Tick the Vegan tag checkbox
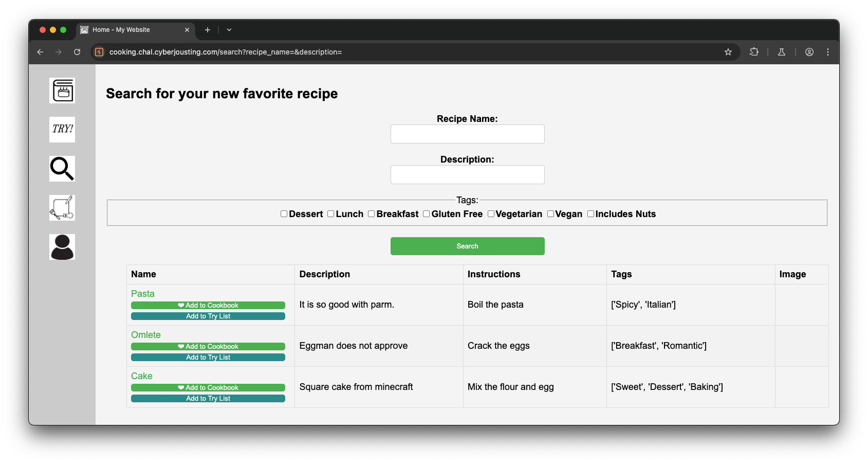Screen dimensions: 868x463 pos(550,214)
